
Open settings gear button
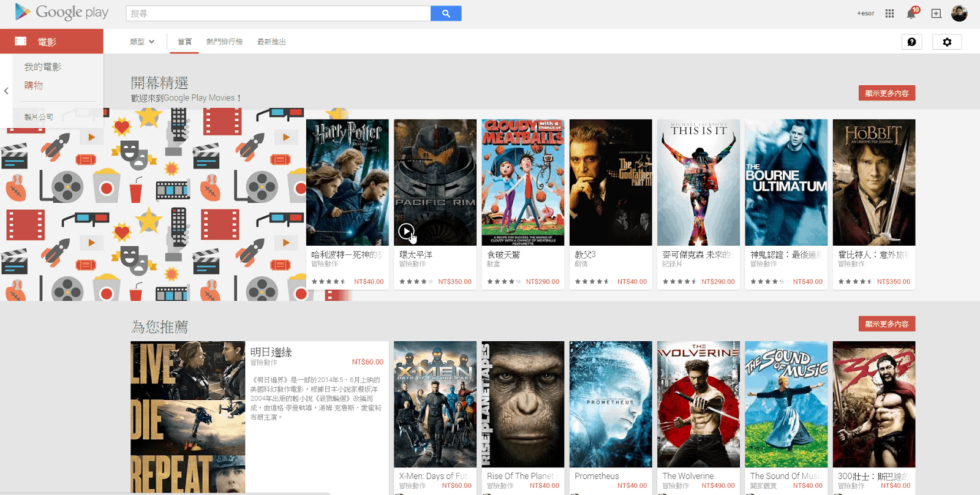click(x=947, y=42)
